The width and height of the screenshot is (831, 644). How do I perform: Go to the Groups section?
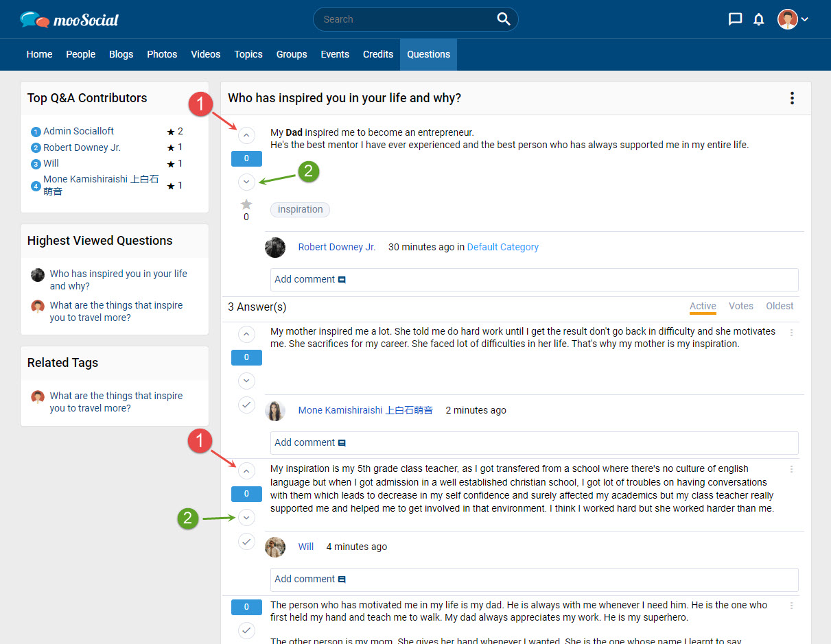click(x=292, y=54)
